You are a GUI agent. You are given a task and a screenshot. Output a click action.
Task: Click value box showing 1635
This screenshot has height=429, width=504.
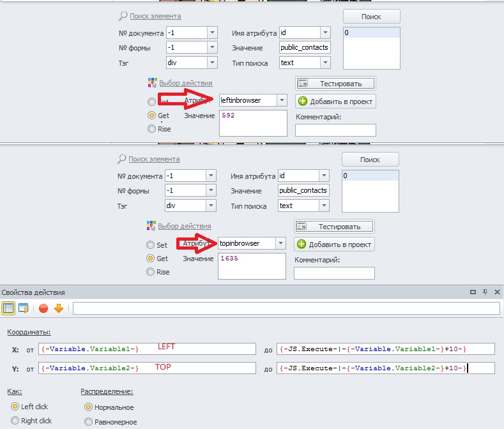tap(252, 266)
